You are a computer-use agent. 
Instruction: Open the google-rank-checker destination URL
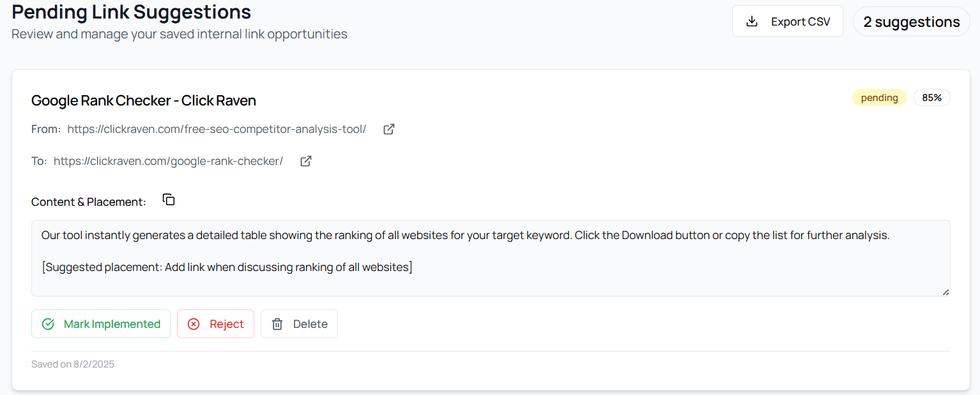pos(168,161)
